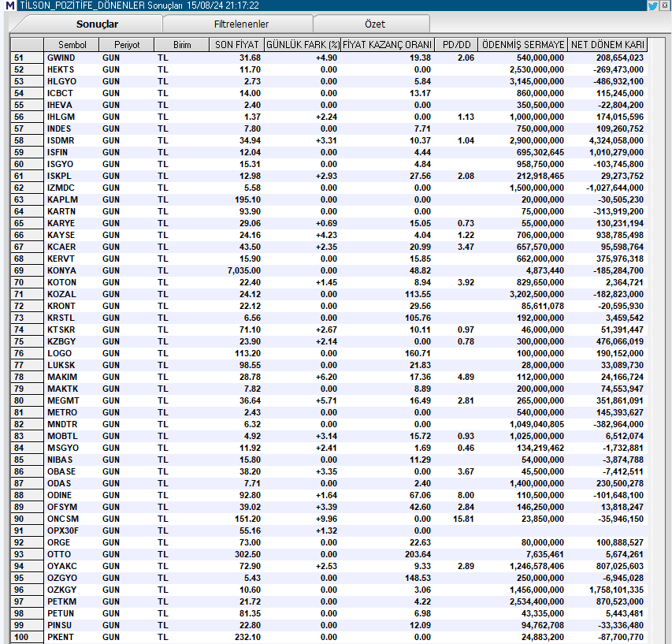This screenshot has height=644, width=672.
Task: Click the window icon beside the Twitter icon
Action: (665, 6)
